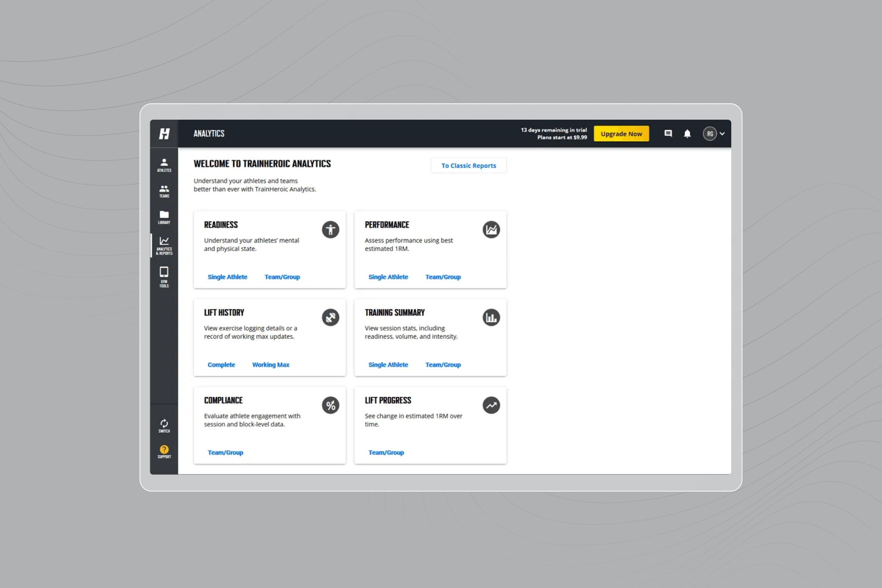Select Analytics & Reports in sidebar

pos(164,246)
